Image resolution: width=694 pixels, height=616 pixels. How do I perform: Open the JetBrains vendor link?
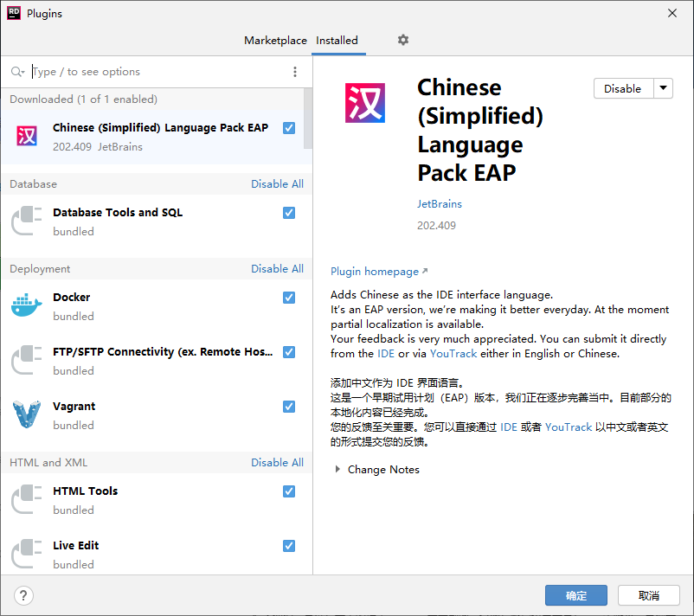[439, 203]
